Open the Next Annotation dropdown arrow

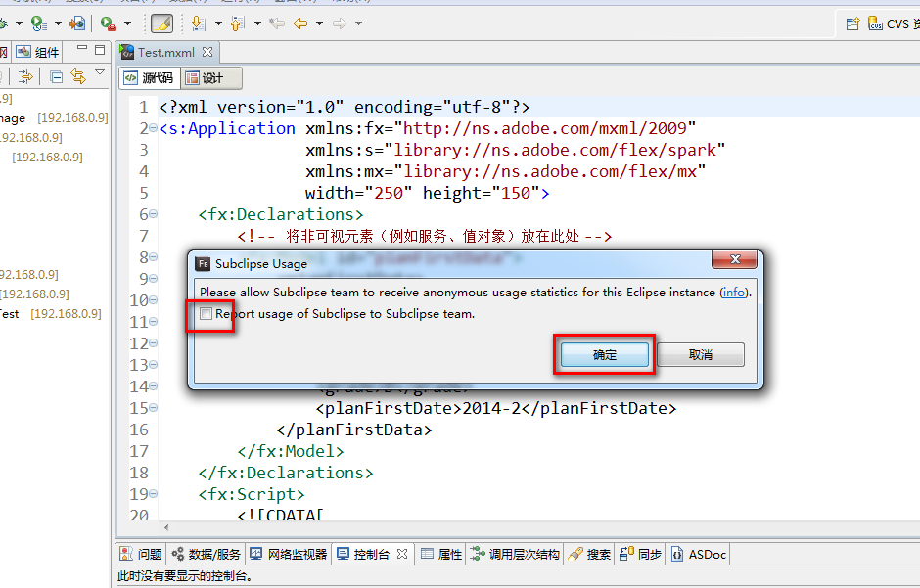218,23
